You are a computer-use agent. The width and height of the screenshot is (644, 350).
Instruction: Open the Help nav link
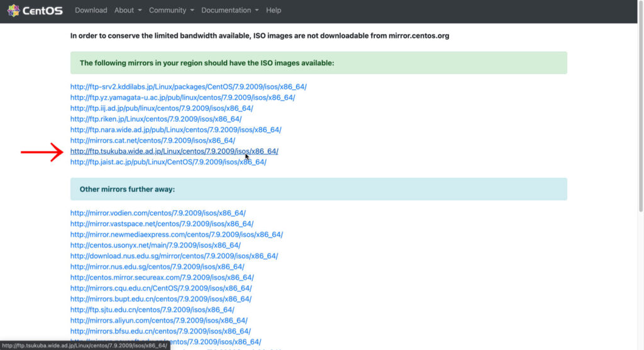(274, 10)
